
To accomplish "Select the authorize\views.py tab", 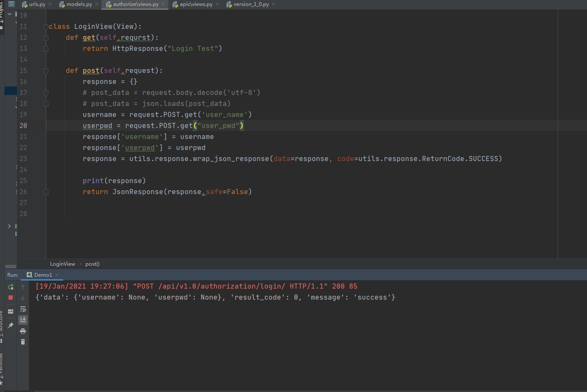I will click(136, 4).
